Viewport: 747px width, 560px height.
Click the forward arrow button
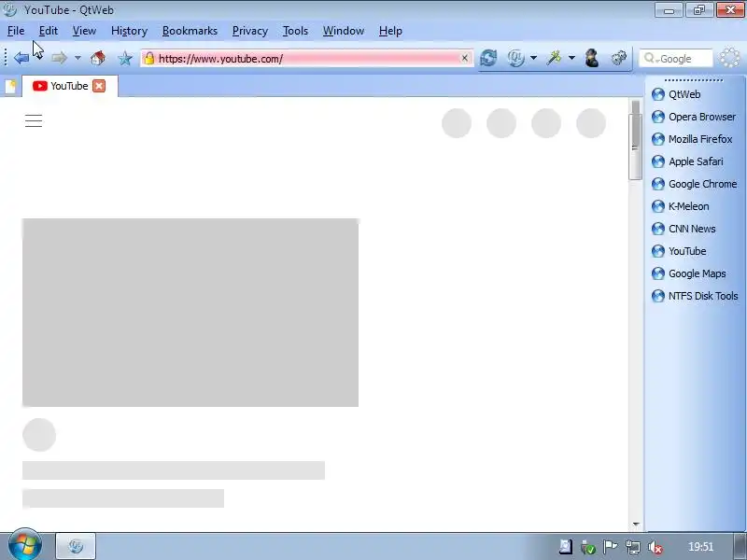59,58
